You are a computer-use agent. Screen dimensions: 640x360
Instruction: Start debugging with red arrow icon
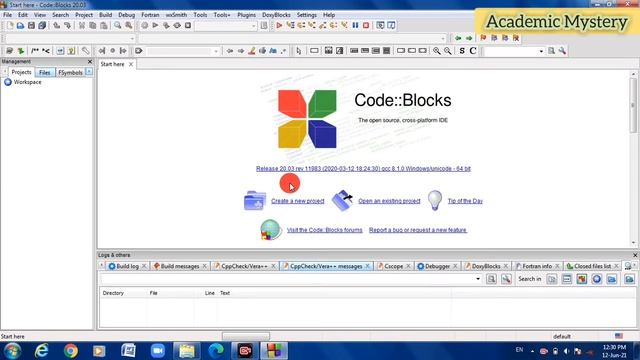coord(279,25)
